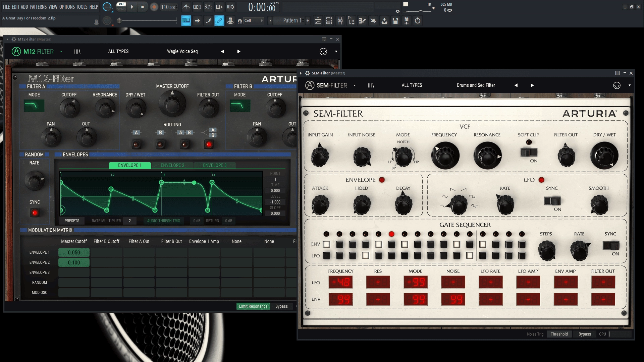Viewport: 644px width, 362px height.
Task: Click the plus button next to Pattern 1
Action: pyautogui.click(x=308, y=21)
